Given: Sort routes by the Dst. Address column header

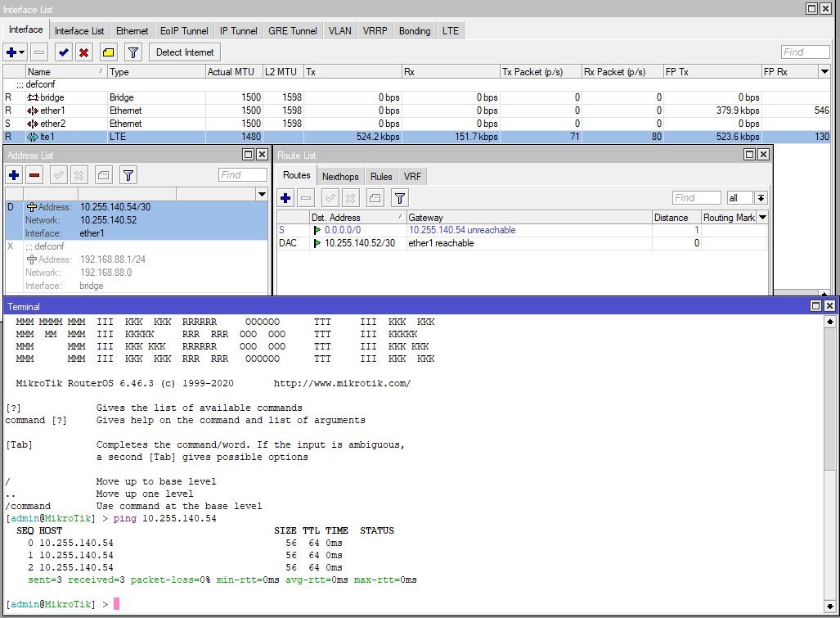Looking at the screenshot, I should tap(357, 217).
